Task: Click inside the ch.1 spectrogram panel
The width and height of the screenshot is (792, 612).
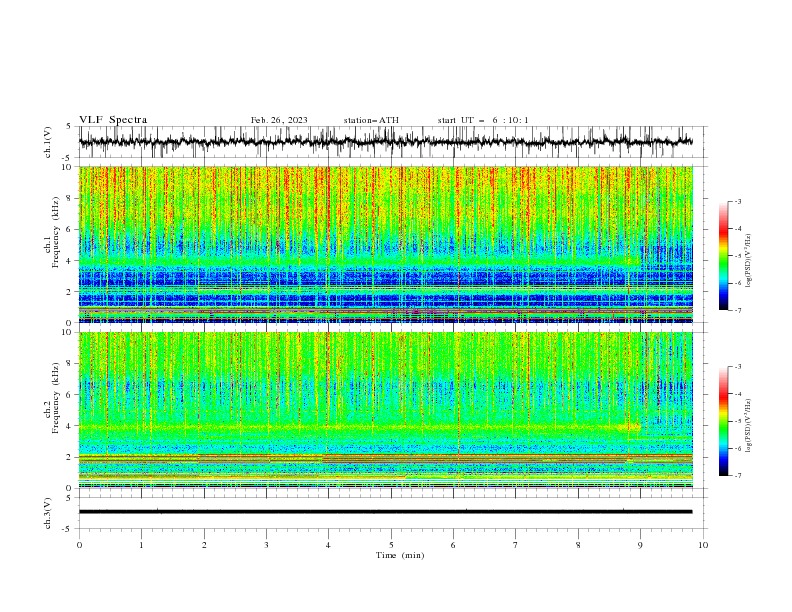Action: [x=385, y=244]
